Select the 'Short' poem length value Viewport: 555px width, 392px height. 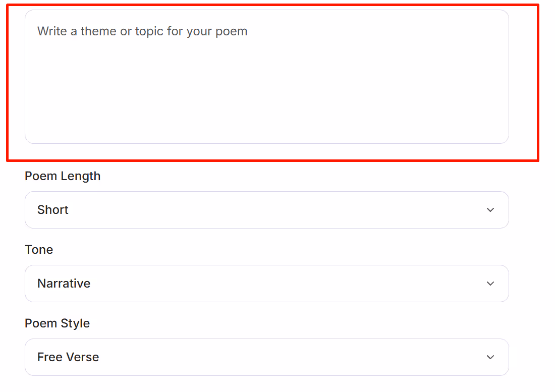tap(52, 210)
